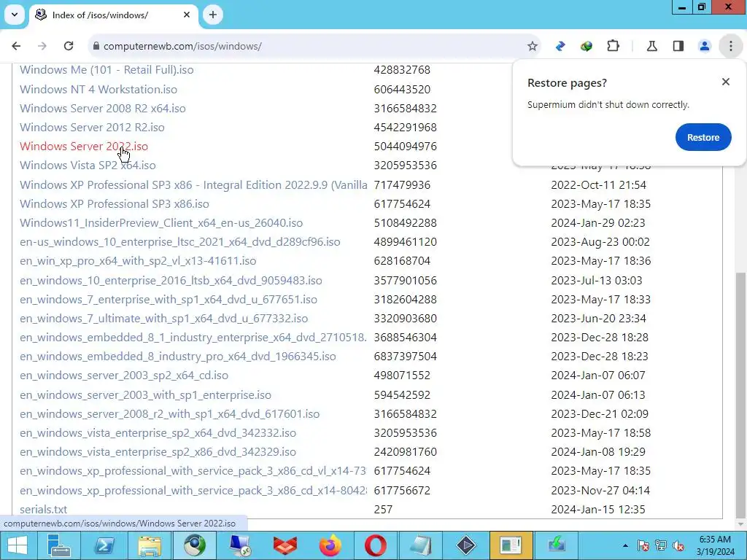Click Windows Server 2022.iso link
747x560 pixels.
(84, 146)
